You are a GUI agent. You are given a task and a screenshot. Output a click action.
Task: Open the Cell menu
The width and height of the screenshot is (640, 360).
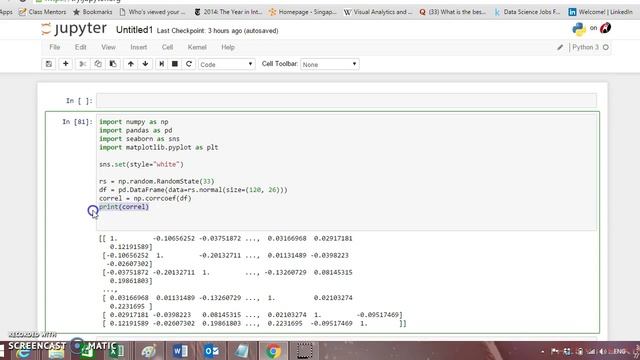coord(167,47)
